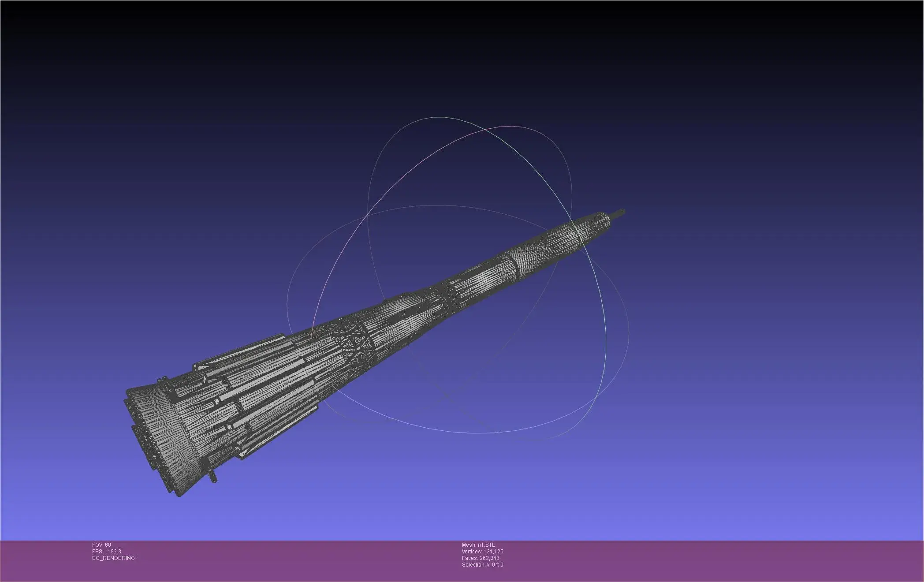Click the FOV: 60 readout
The image size is (924, 582).
click(101, 545)
